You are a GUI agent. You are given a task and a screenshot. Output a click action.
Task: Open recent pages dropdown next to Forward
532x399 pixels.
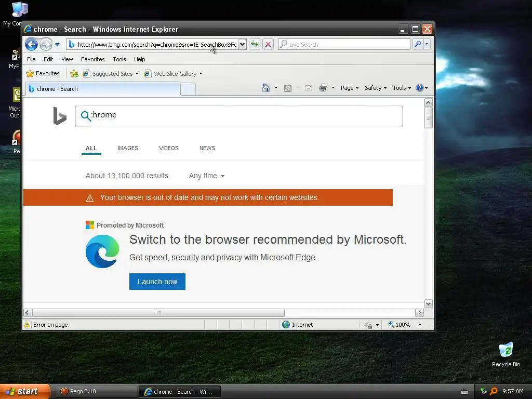pos(57,45)
